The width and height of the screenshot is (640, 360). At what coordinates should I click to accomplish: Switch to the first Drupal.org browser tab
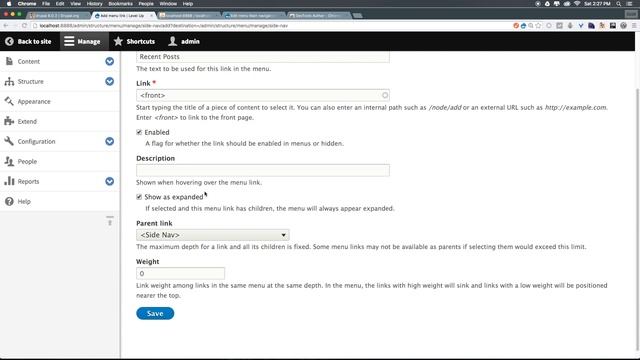tap(59, 16)
